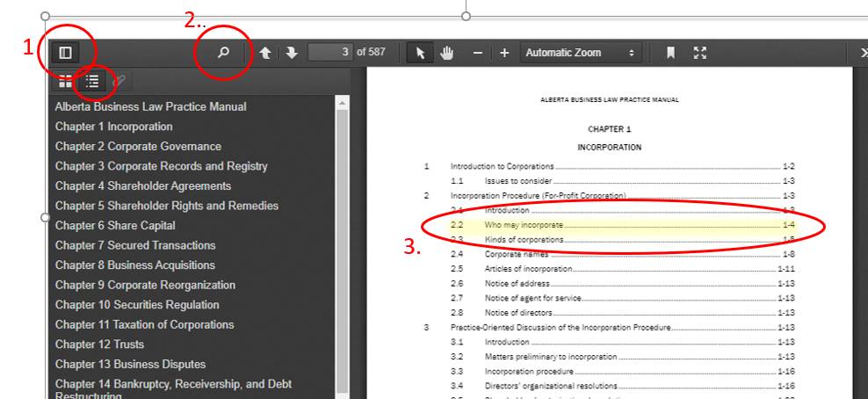Image resolution: width=868 pixels, height=399 pixels.
Task: Click the 'of 587' page count label
Action: click(x=371, y=52)
